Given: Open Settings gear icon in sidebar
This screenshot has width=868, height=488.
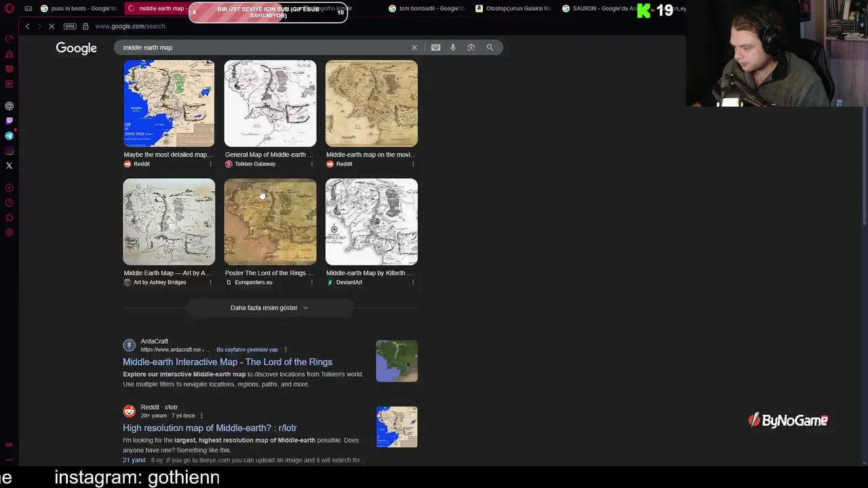Looking at the screenshot, I should pyautogui.click(x=9, y=232).
